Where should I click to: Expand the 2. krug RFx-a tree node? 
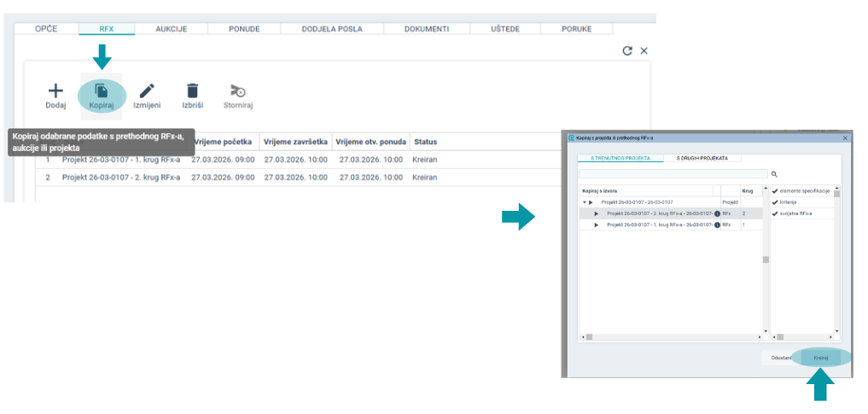click(x=597, y=213)
